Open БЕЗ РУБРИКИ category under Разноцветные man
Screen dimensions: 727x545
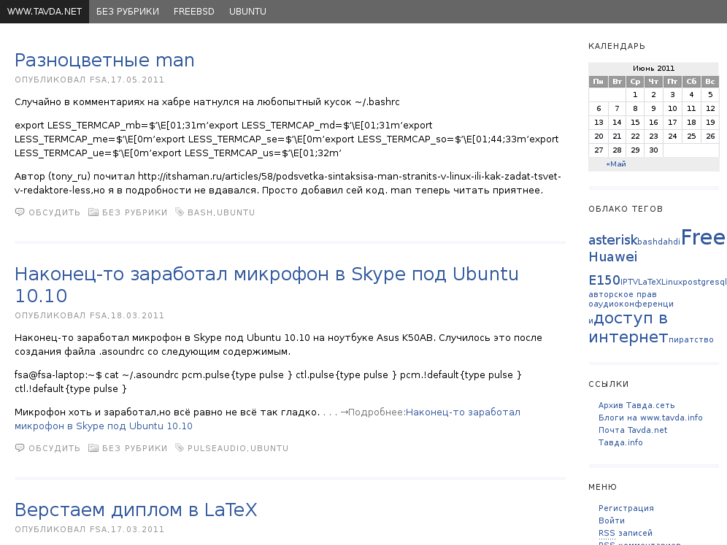(134, 212)
